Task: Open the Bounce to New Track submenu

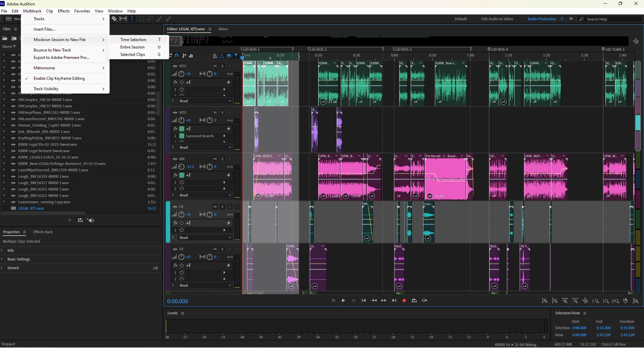Action: 66,50
